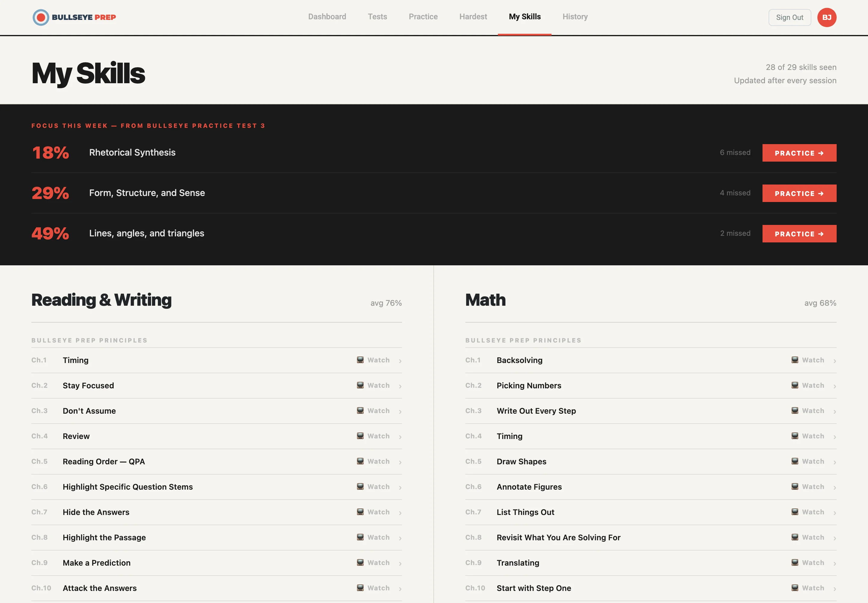Click video icon for Reading Order — QPA
The width and height of the screenshot is (868, 603).
coord(360,461)
